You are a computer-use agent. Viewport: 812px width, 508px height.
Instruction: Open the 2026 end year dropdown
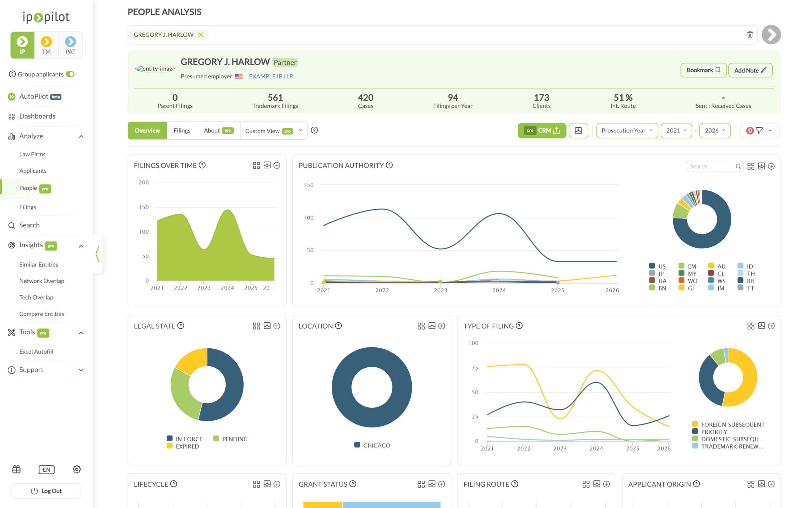pos(715,130)
